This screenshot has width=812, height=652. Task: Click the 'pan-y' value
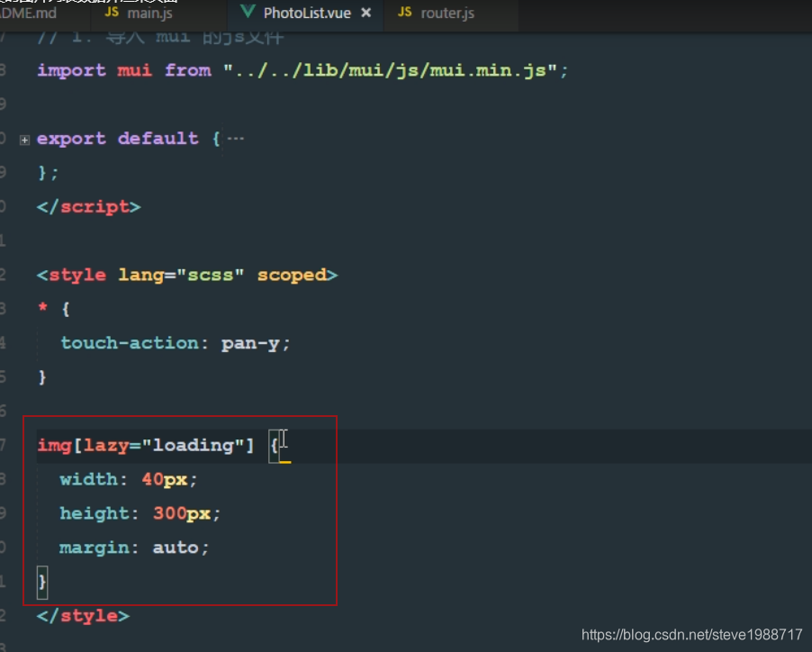click(250, 344)
